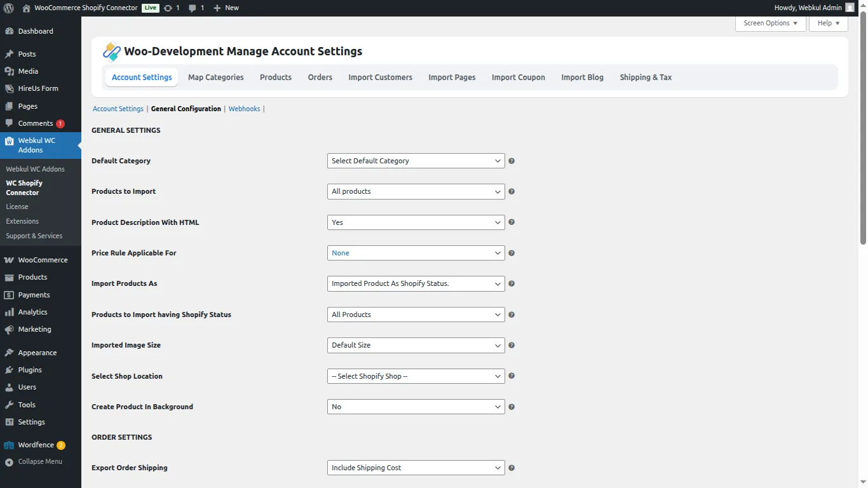Open Media via its sidebar icon
868x488 pixels.
pyautogui.click(x=10, y=71)
